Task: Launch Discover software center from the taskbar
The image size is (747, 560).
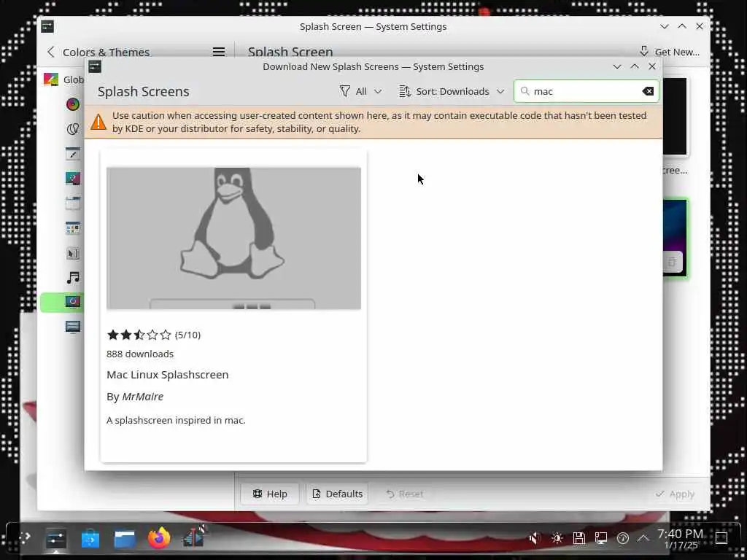Action: 90,539
